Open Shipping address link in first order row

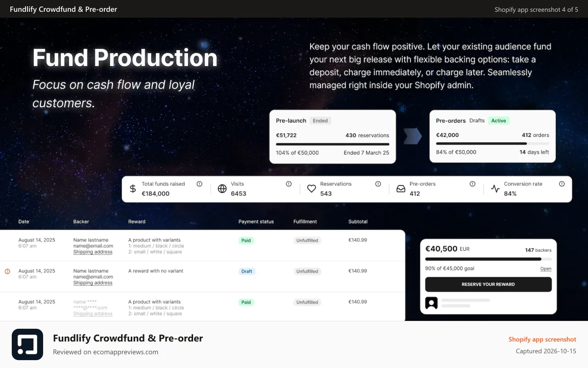[x=93, y=252]
